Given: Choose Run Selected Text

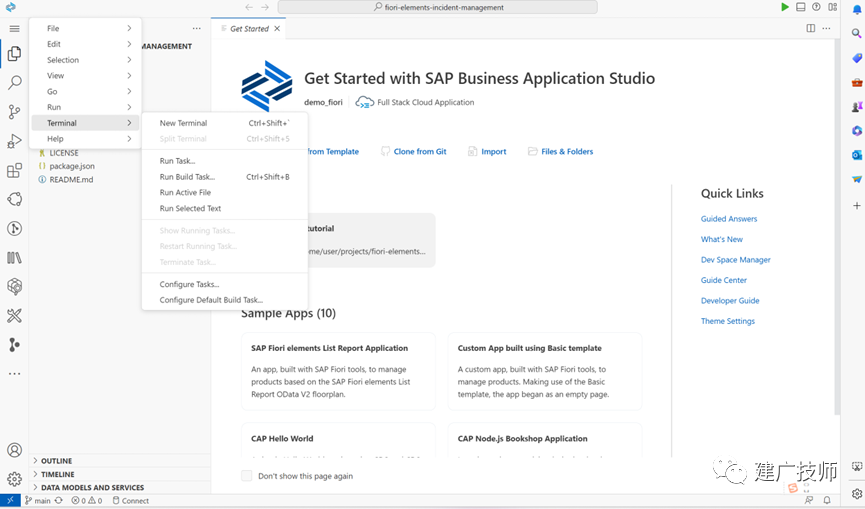Looking at the screenshot, I should [x=225, y=208].
